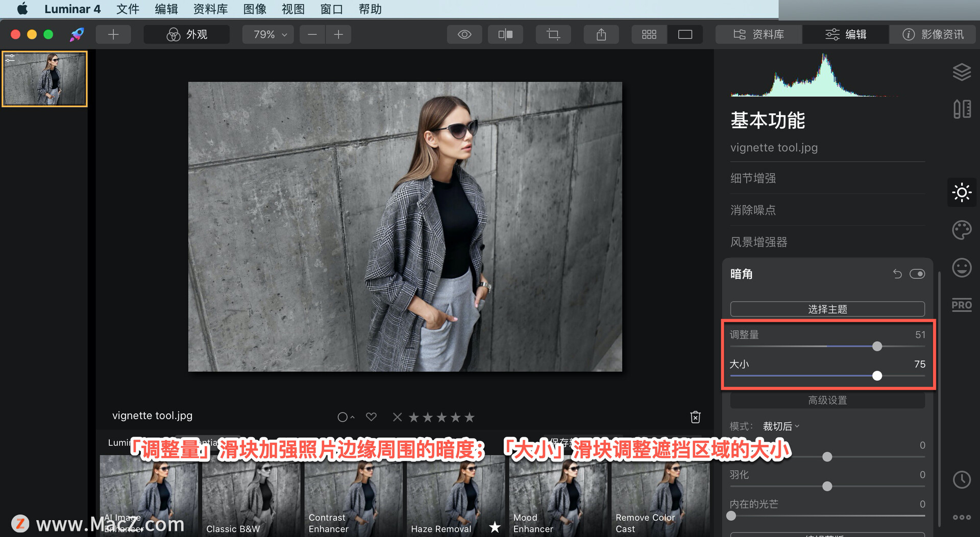Select the vignette tool.jpg filmstrip thumbnail
This screenshot has height=537, width=980.
tap(45, 79)
